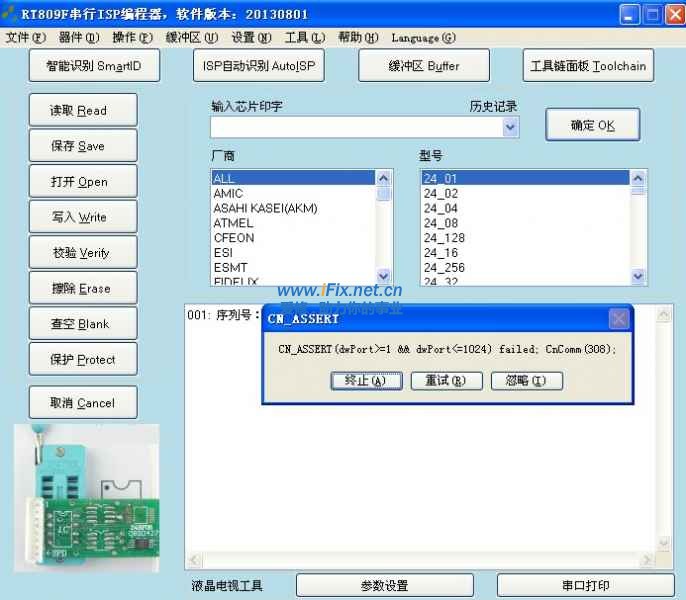The width and height of the screenshot is (686, 600).
Task: Click 忽略(I) ignore button in CN_ASSERT dialog
Action: click(527, 380)
